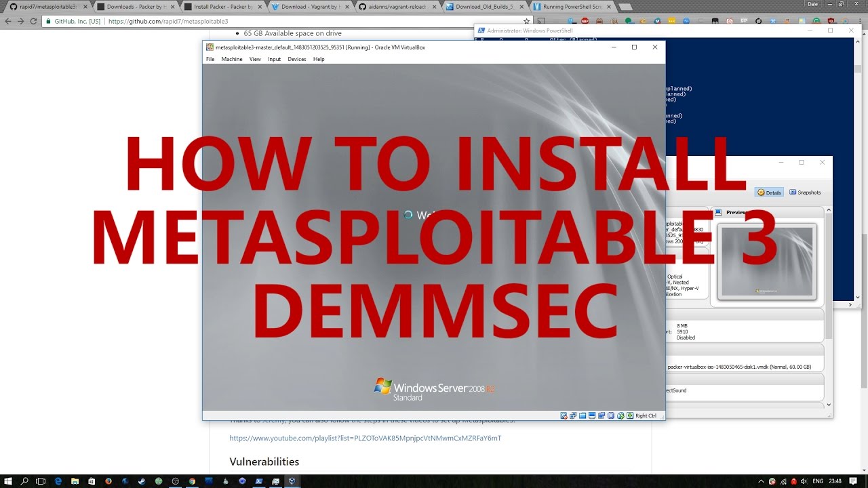Click the VM preview thumbnail in VirtualBox Manager

coord(767,261)
